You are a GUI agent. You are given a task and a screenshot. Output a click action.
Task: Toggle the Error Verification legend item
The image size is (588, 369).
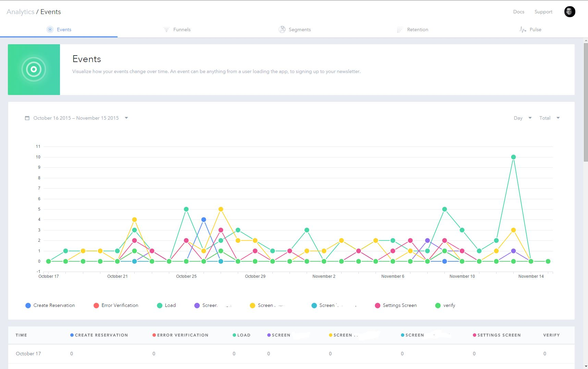tap(116, 306)
